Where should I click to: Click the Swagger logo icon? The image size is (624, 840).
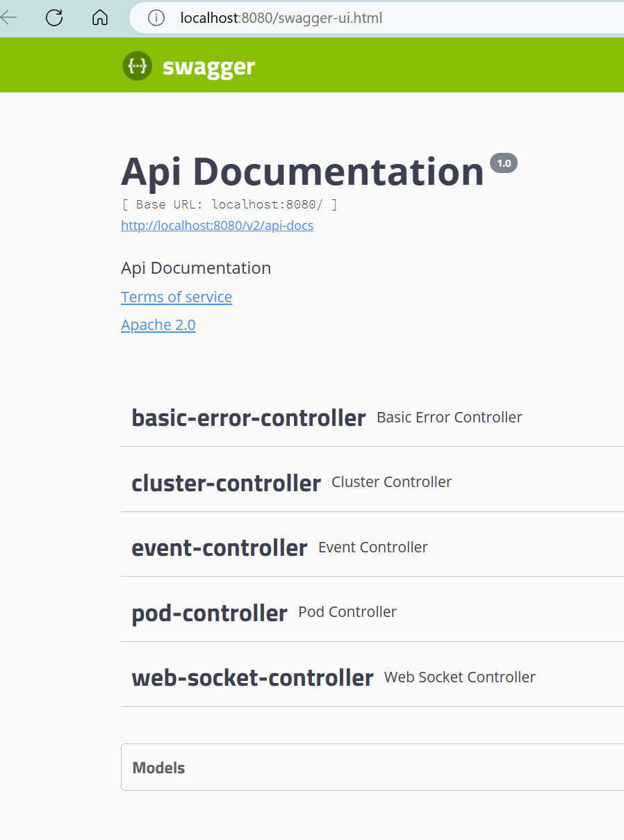click(x=137, y=66)
